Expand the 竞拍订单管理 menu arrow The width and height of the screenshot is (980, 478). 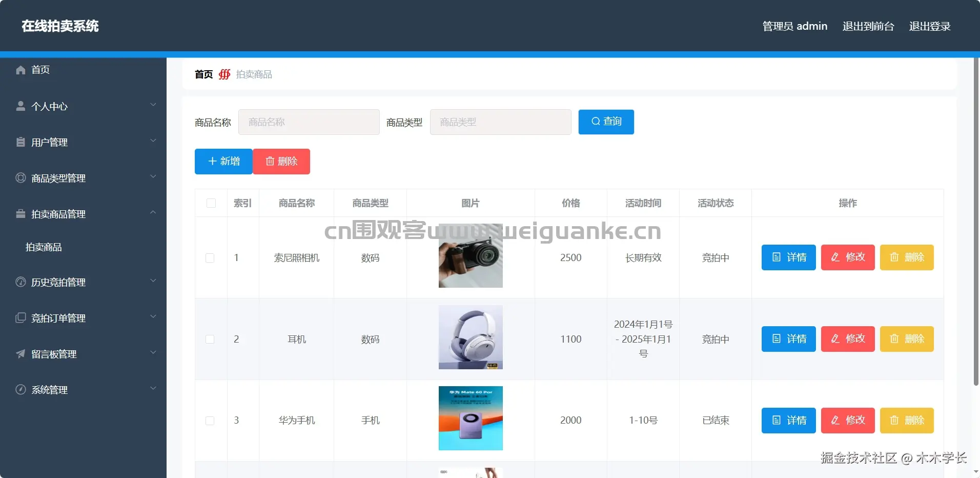tap(153, 317)
